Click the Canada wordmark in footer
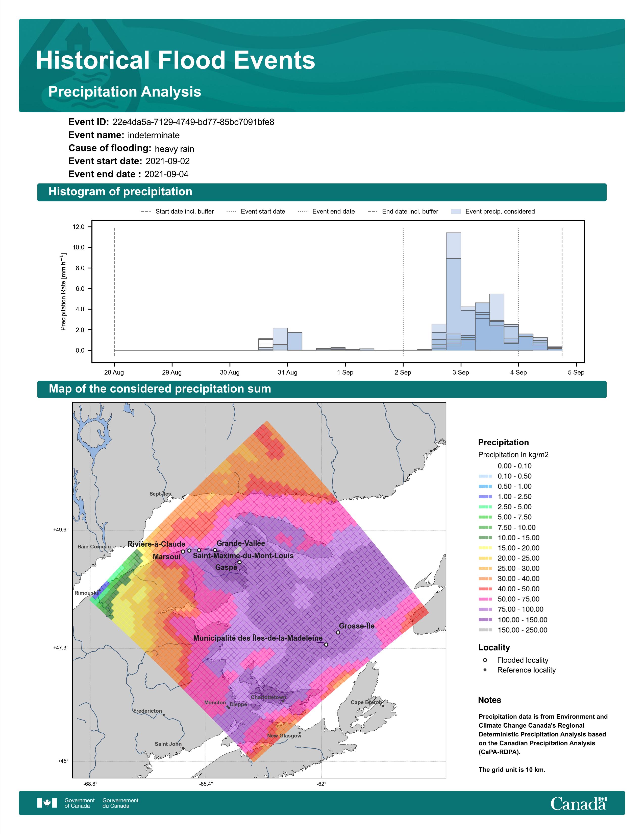The image size is (644, 834). click(578, 803)
